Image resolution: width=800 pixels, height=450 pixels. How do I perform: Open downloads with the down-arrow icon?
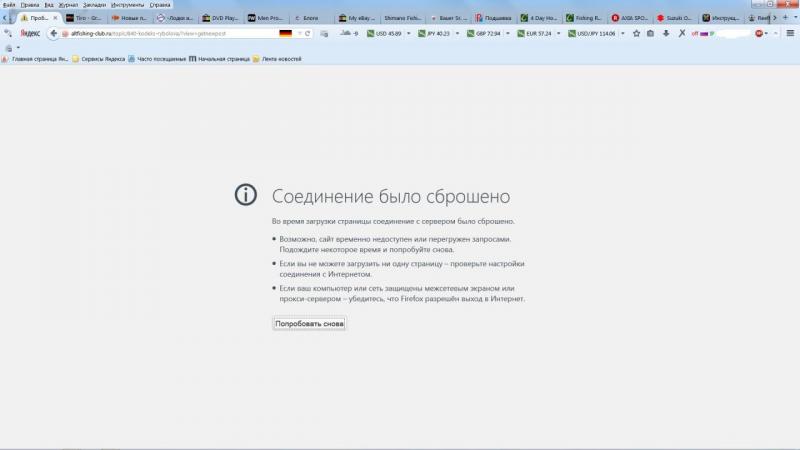[666, 33]
